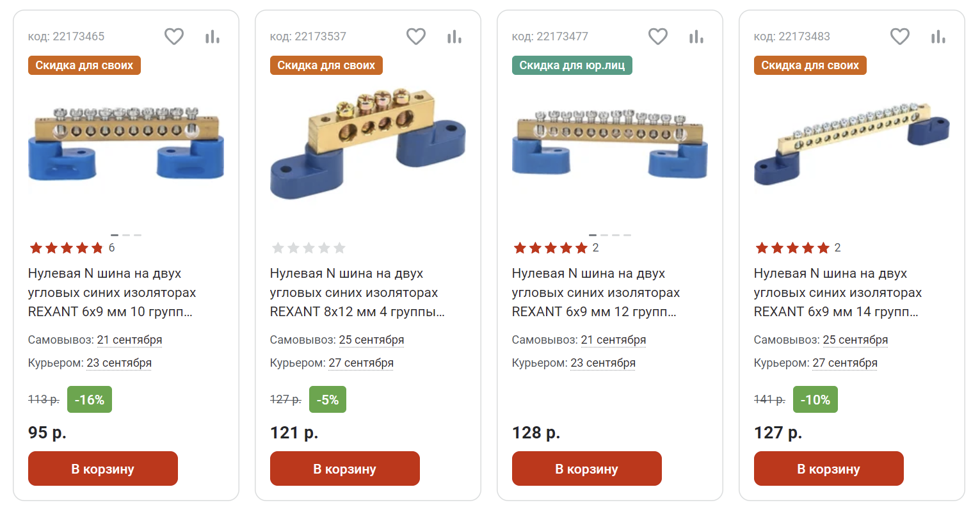Screen dimensions: 980x512
Task: Click the compare chart icon for product 22173465
Action: (213, 37)
